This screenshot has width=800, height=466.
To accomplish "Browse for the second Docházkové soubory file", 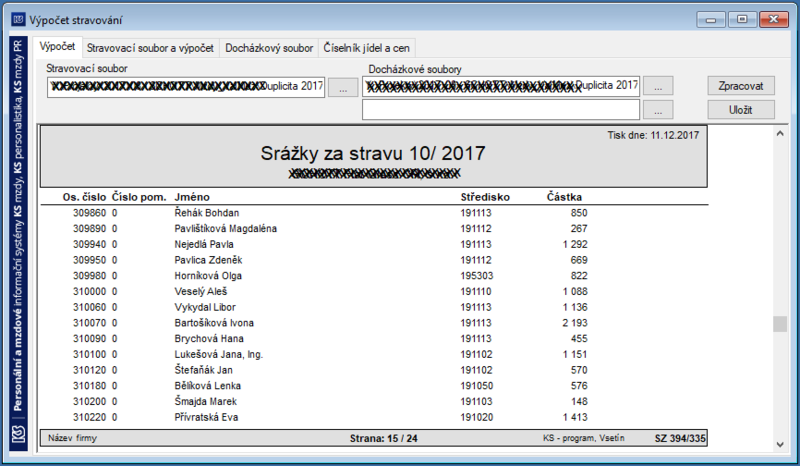I will [658, 110].
